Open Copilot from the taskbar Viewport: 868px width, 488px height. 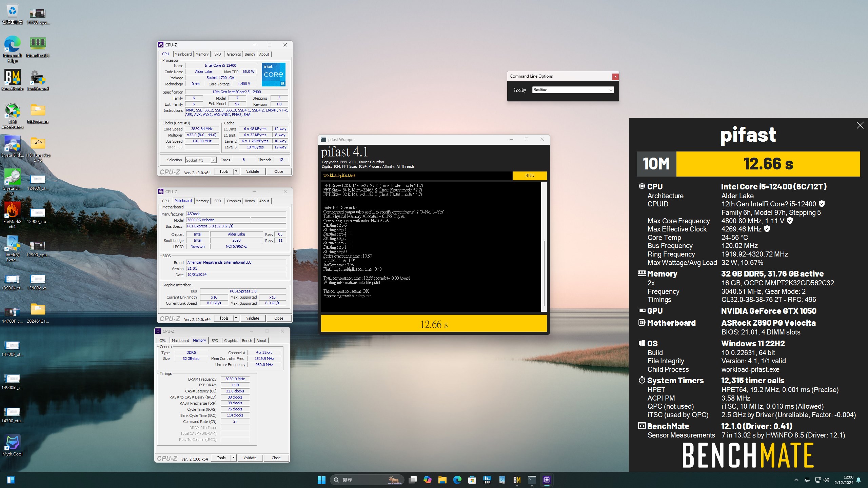(x=428, y=480)
